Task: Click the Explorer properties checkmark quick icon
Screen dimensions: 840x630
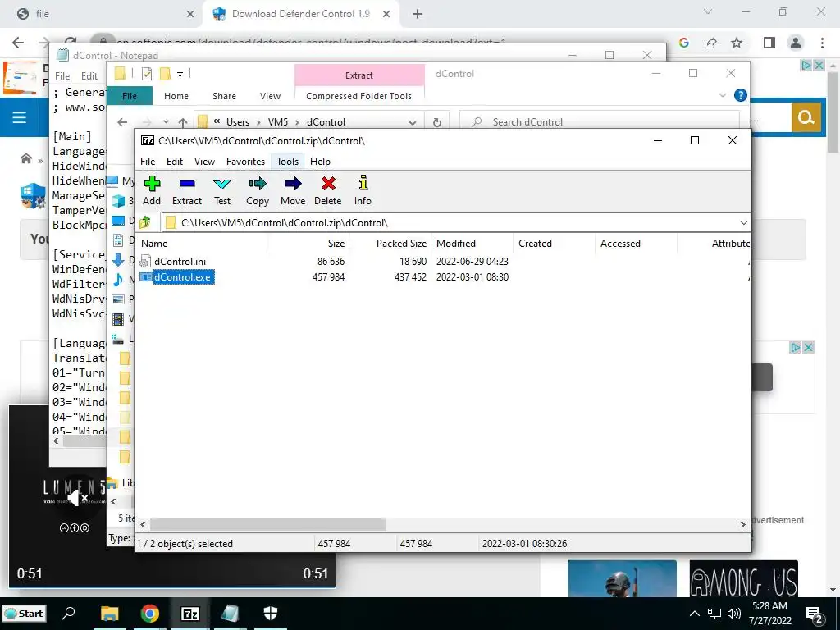Action: 147,73
